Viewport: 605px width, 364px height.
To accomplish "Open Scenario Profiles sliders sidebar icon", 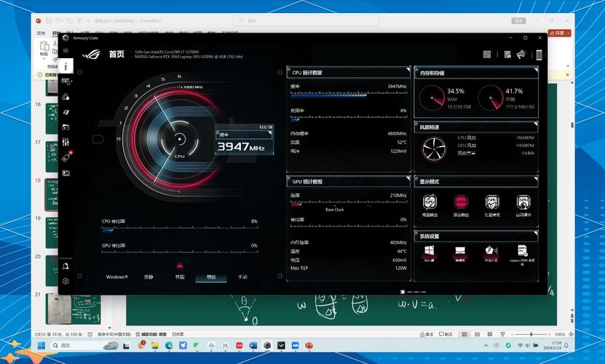I will tap(66, 142).
